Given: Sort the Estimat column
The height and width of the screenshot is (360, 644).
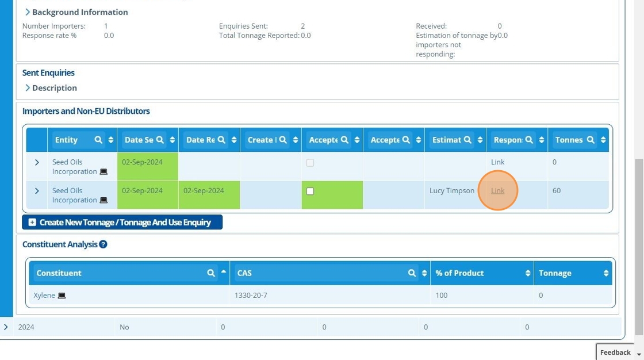Looking at the screenshot, I should [480, 140].
